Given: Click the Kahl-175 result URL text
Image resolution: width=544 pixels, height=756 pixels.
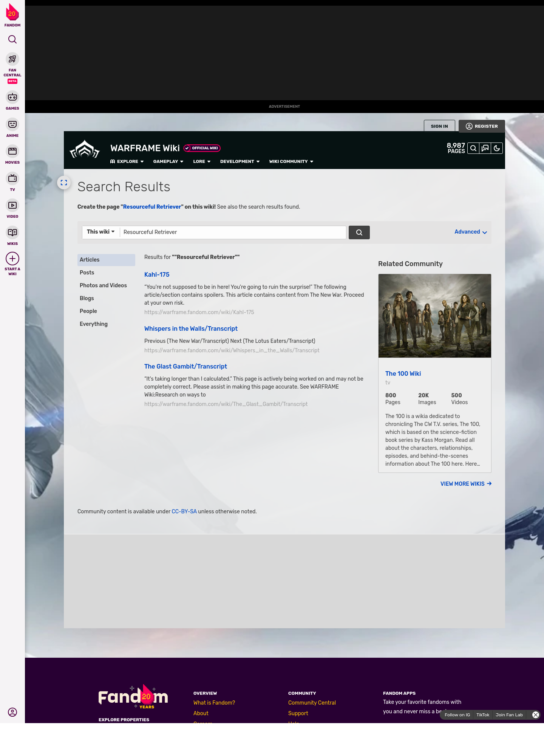Looking at the screenshot, I should pyautogui.click(x=199, y=312).
